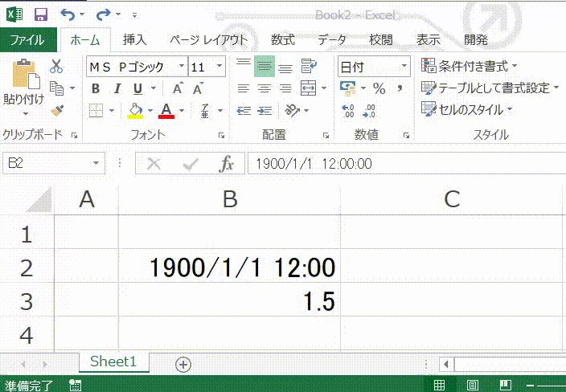Apply Comma Style icon
Viewport: 566px width, 392px height.
(x=400, y=88)
